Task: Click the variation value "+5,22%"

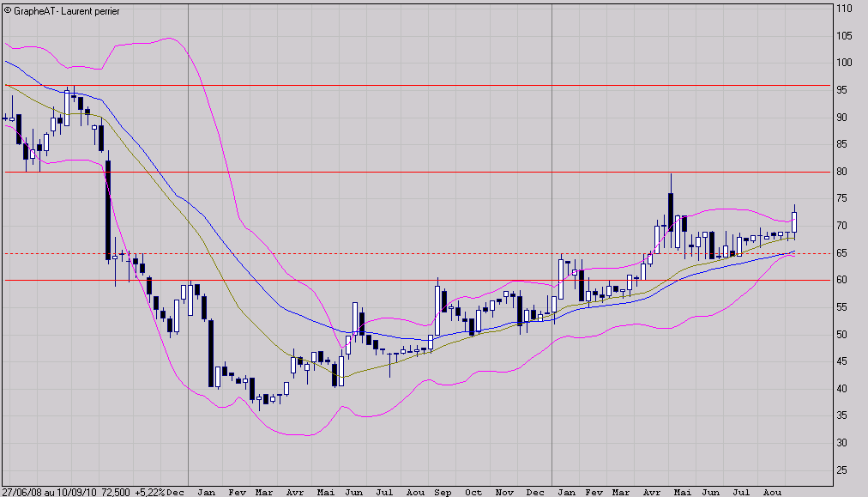Action: pos(150,492)
